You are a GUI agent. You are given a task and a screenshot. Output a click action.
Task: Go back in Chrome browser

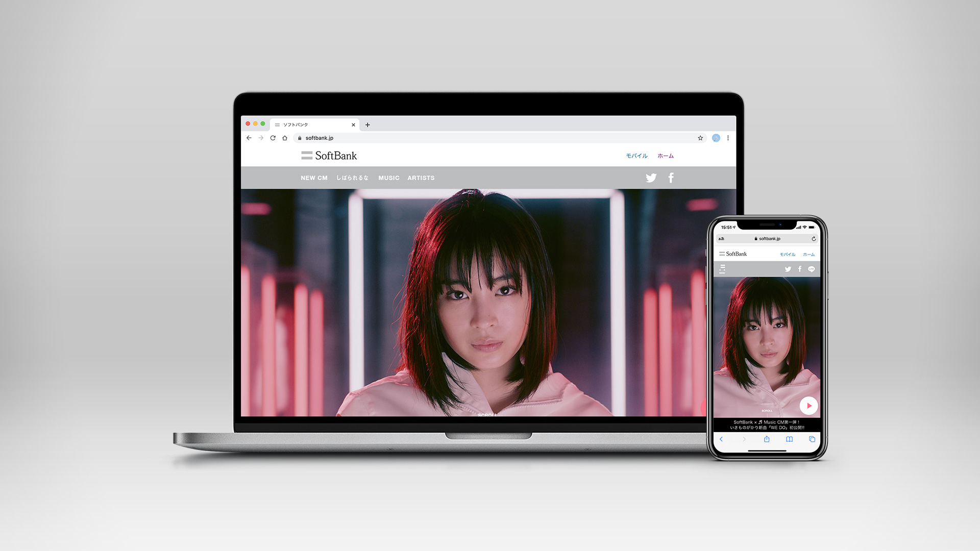[249, 138]
